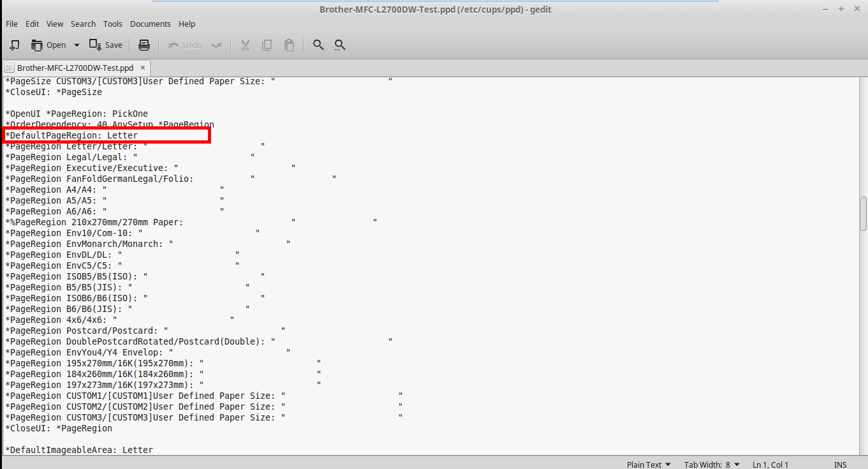Click the '*PageRegion EnvDL/DL' line
The width and height of the screenshot is (868, 469).
(x=122, y=255)
